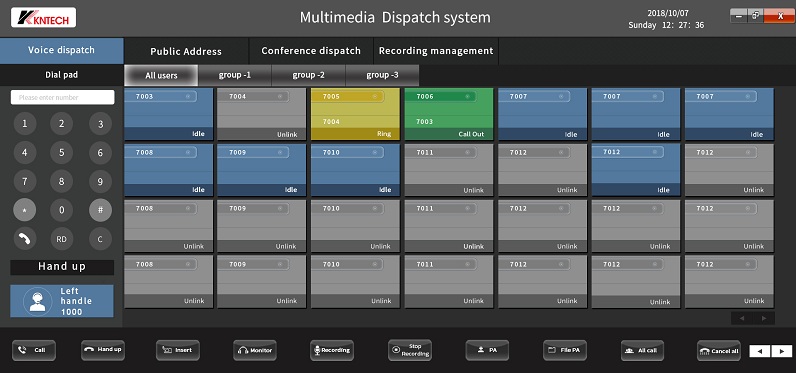Click the 'Please enter number' field
The image size is (796, 373).
click(62, 97)
